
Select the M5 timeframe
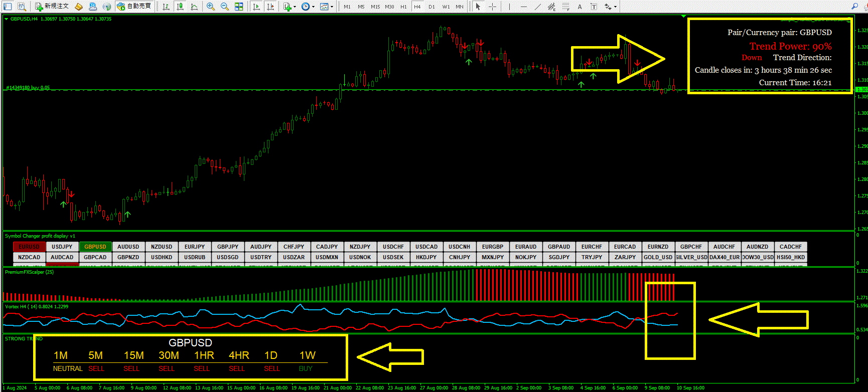click(361, 7)
